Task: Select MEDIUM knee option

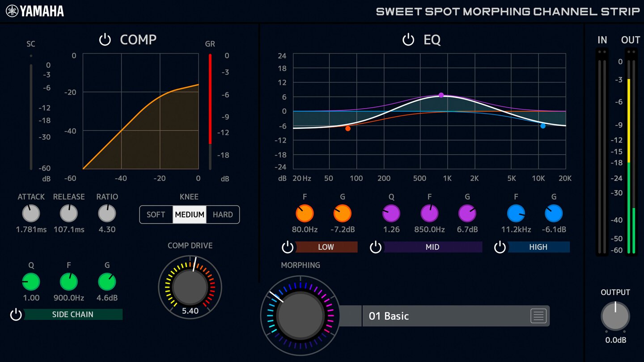Action: [x=190, y=215]
